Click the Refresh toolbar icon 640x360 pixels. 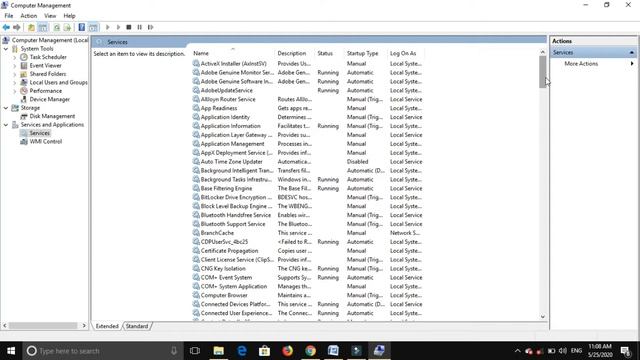[x=57, y=27]
